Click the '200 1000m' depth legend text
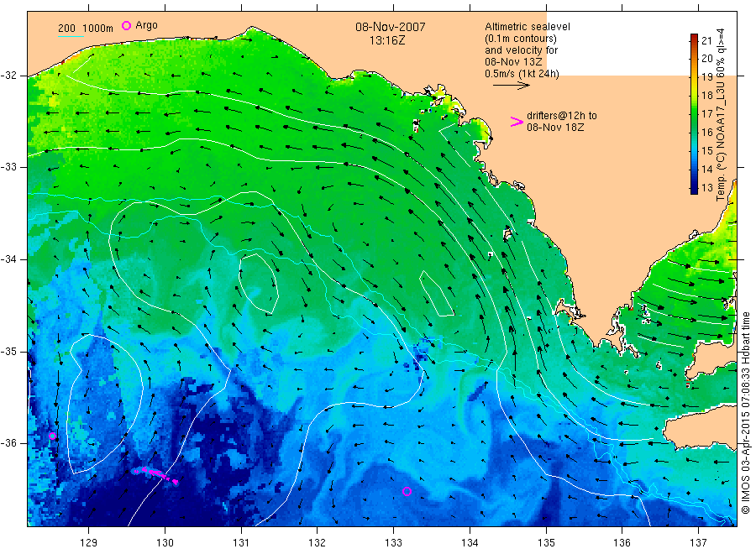Viewport: 756px width, 554px height. click(x=86, y=29)
